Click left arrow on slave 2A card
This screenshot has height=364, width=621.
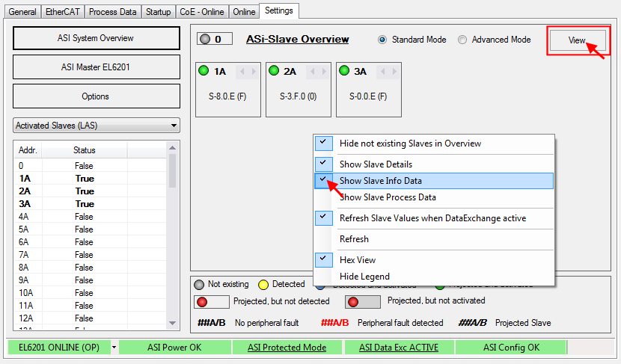(x=313, y=72)
